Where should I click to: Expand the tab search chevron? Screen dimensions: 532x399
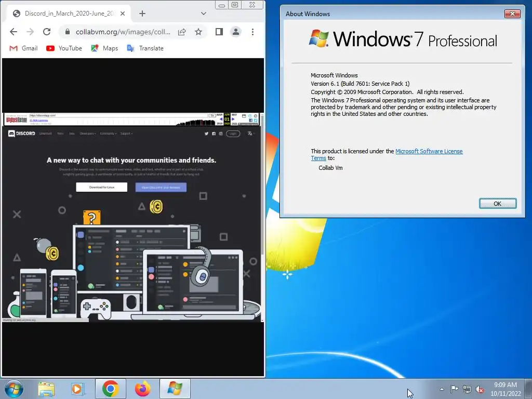[x=204, y=14]
